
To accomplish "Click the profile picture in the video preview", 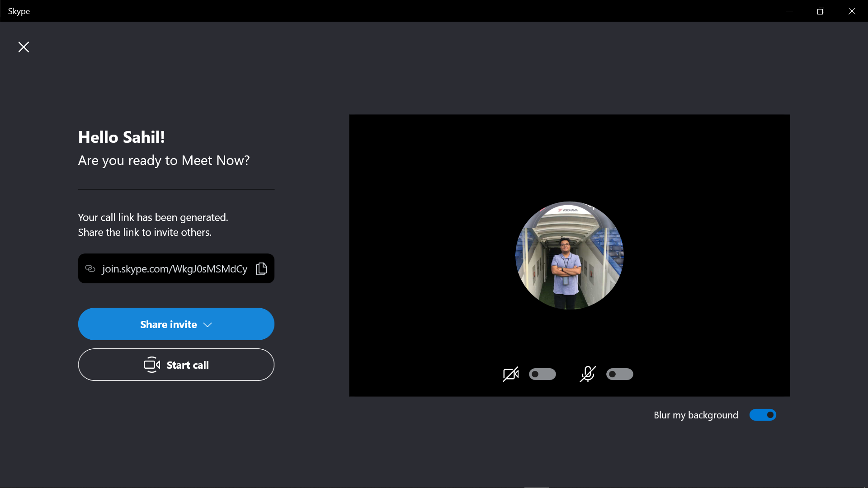I will pos(569,255).
